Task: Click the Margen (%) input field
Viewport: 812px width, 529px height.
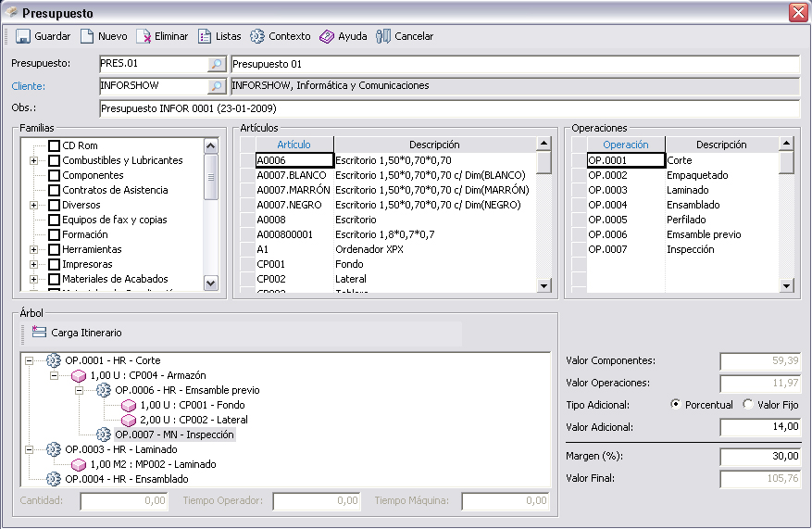Action: click(759, 456)
